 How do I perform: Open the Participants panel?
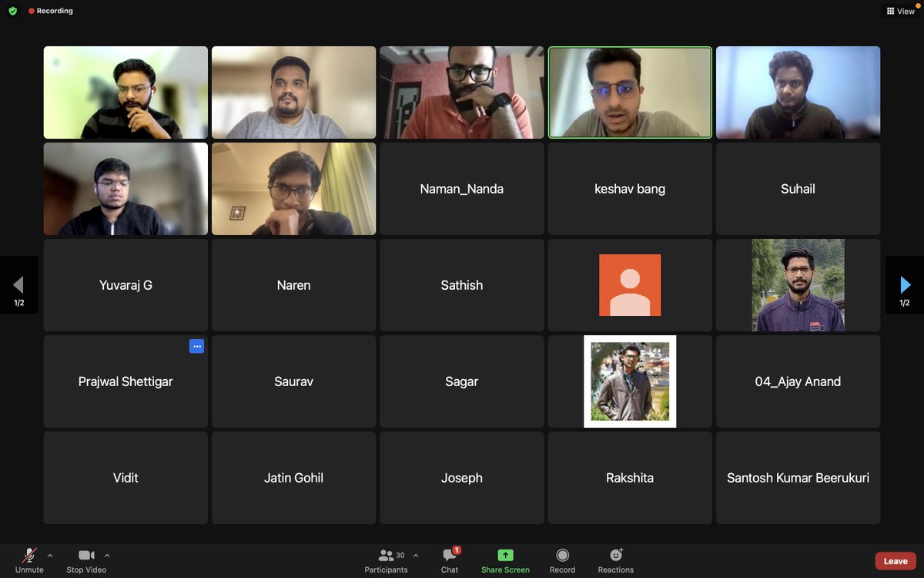[x=387, y=560]
